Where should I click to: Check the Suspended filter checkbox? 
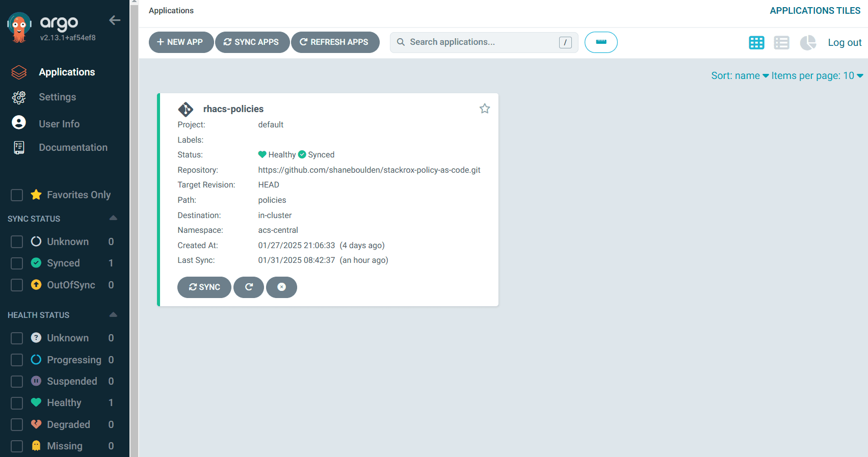tap(17, 382)
